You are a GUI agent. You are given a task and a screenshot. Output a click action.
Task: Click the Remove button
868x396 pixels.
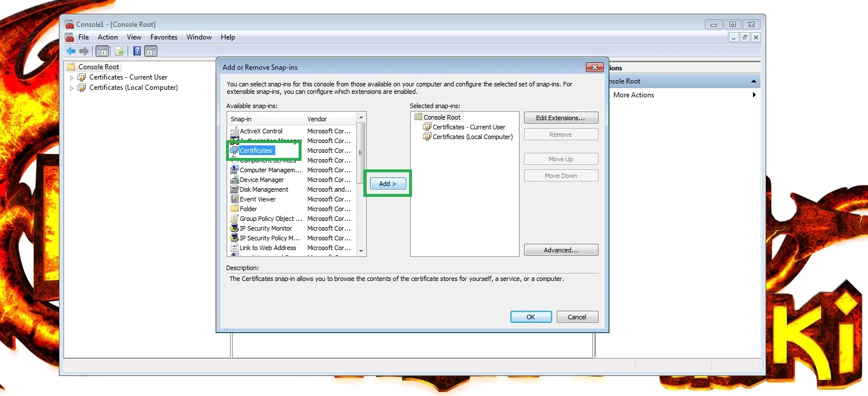[561, 134]
